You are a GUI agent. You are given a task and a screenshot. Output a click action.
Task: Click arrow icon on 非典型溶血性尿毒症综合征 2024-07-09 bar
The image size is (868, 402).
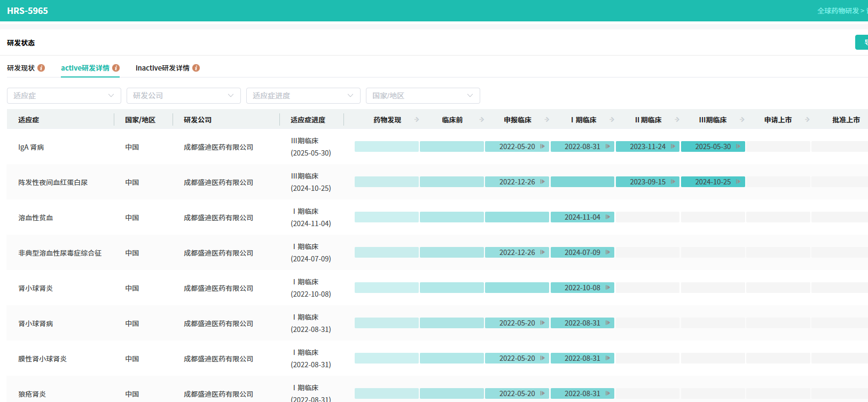[608, 252]
